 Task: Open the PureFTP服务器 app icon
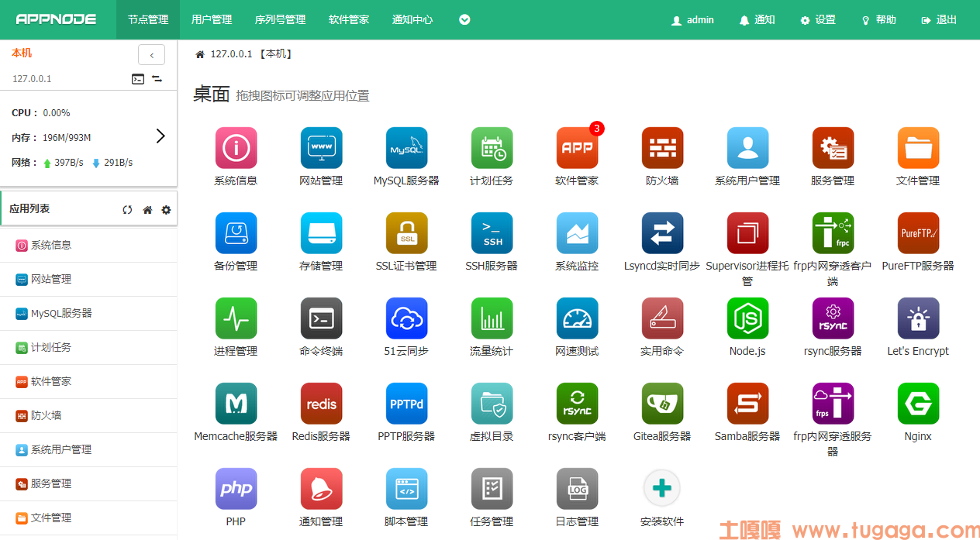pos(918,233)
